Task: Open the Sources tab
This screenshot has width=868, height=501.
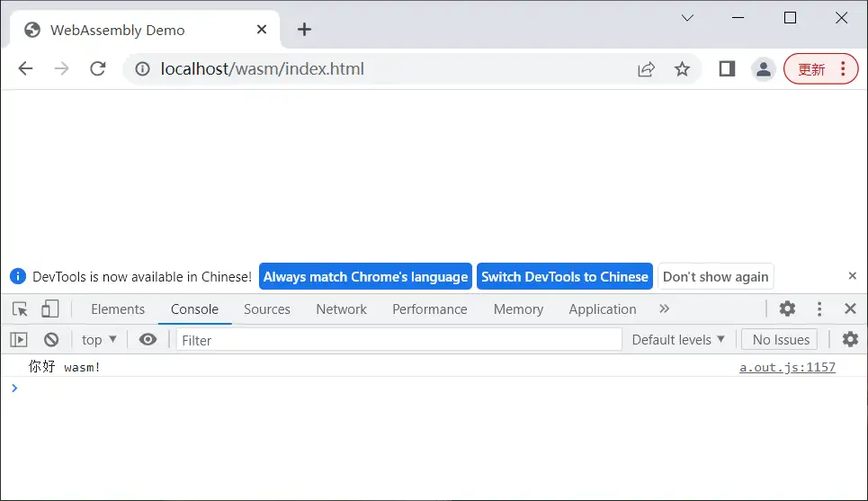Action: point(266,309)
